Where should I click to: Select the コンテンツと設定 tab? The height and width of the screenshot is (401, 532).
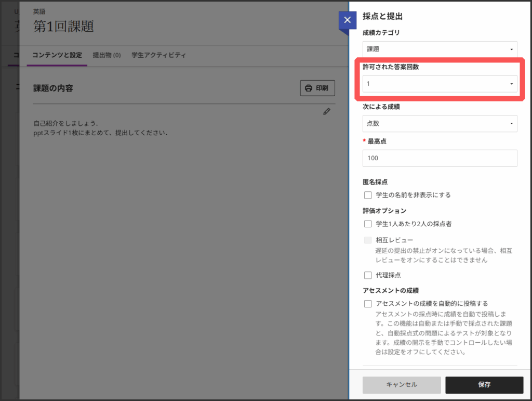tap(57, 55)
